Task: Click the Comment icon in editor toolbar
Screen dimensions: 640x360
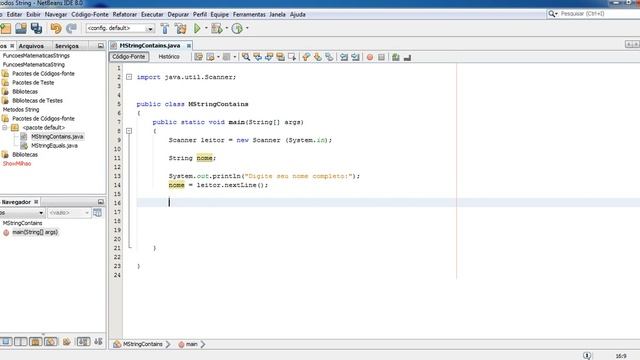Action: pos(396,57)
